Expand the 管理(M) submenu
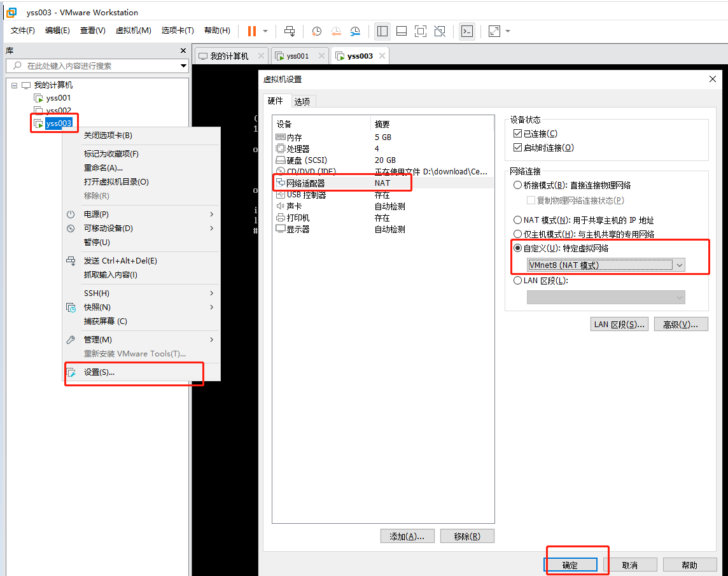 tap(141, 340)
